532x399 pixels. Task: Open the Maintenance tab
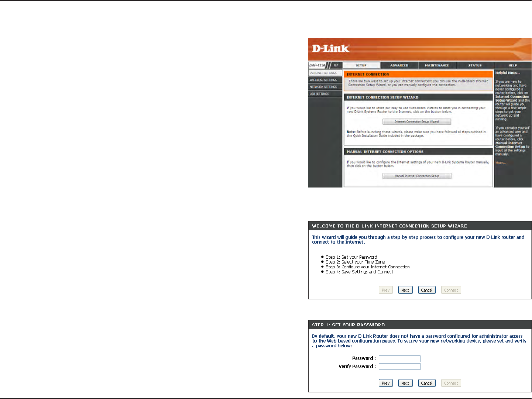click(x=437, y=65)
